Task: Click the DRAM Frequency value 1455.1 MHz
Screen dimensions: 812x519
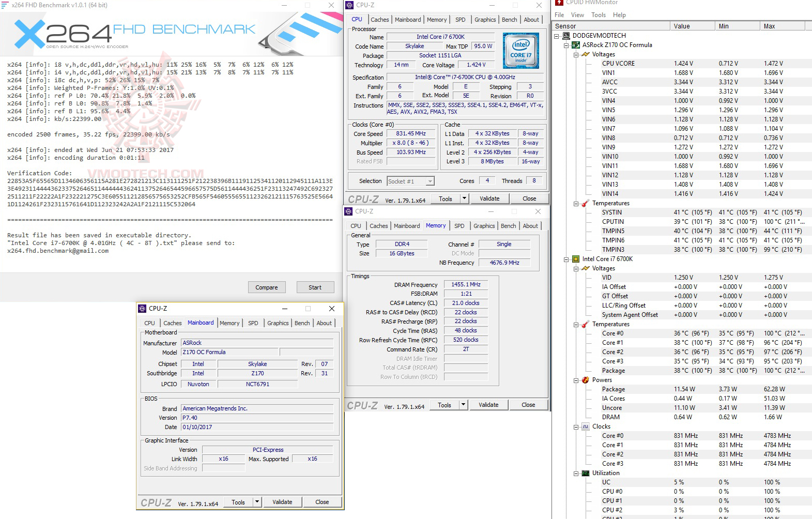Action: click(466, 284)
